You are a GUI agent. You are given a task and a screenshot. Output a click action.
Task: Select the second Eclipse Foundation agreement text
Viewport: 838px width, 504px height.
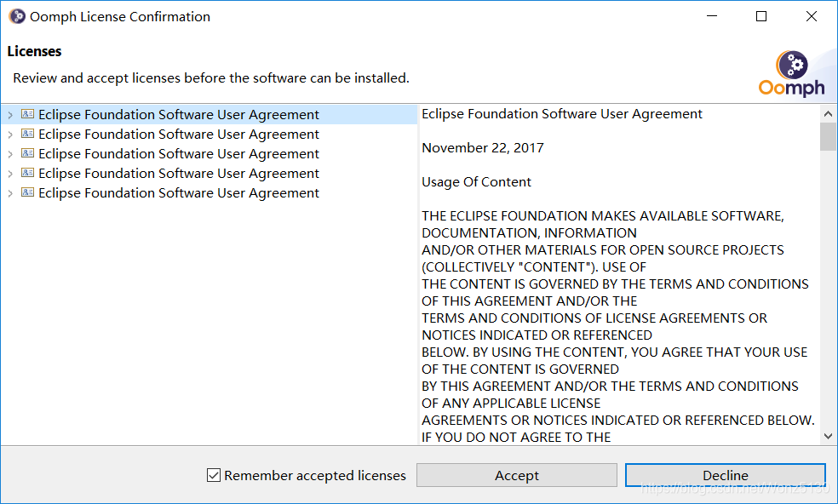tap(179, 135)
